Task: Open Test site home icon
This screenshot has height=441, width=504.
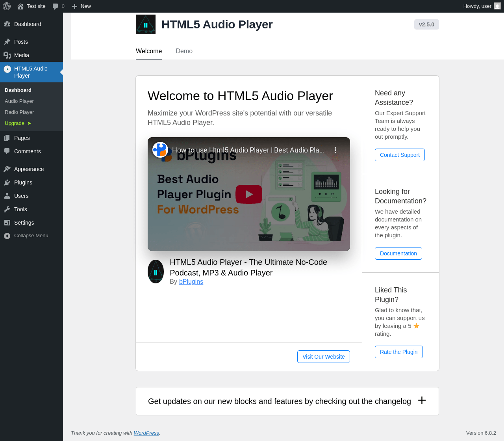Action: [20, 6]
